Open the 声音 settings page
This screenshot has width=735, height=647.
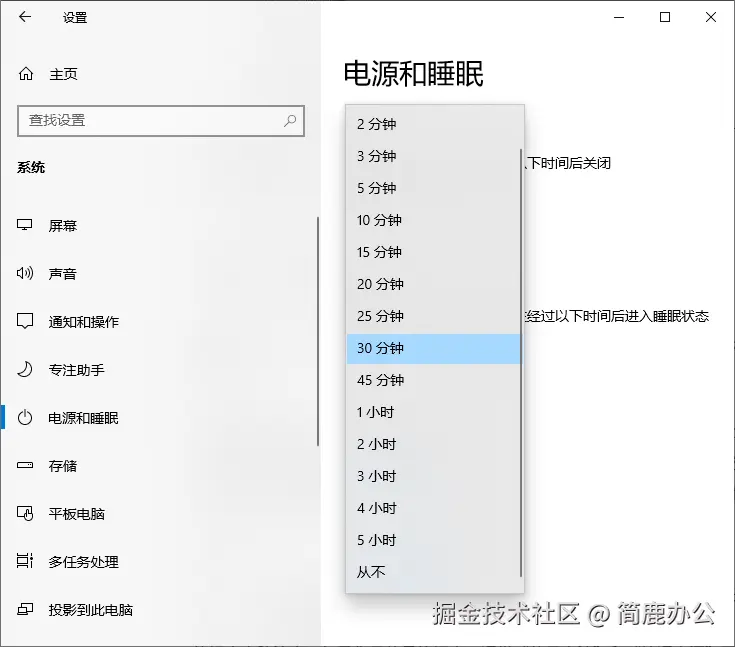click(x=159, y=273)
